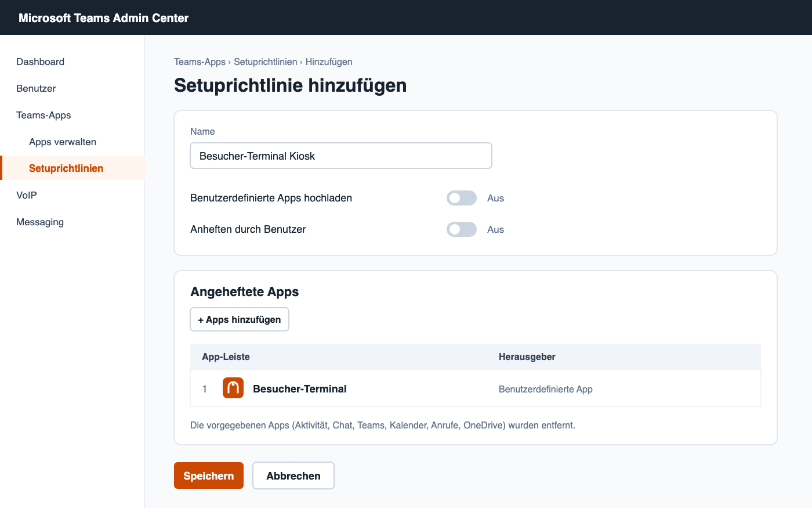Click the Herausgeber column header
Image resolution: width=812 pixels, height=508 pixels.
click(x=527, y=356)
